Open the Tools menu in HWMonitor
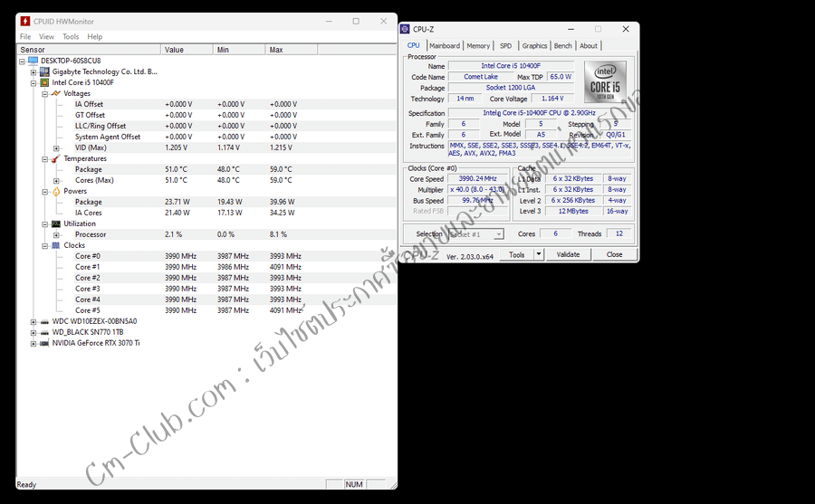Image resolution: width=815 pixels, height=504 pixels. 71,36
